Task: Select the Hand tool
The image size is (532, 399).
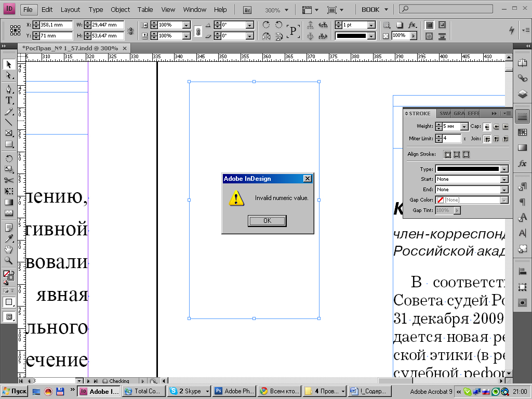Action: (9, 250)
